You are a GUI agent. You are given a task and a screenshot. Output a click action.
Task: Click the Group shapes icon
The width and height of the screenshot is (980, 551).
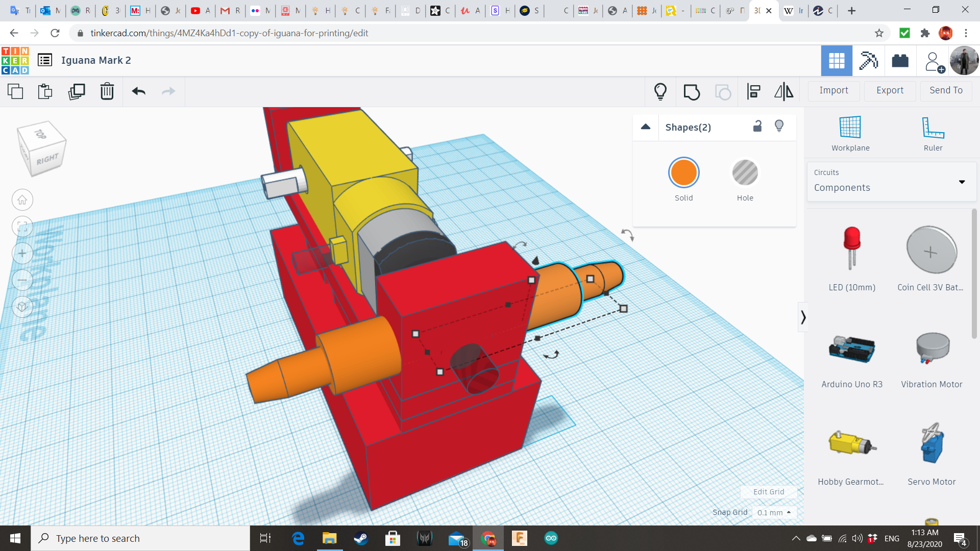(692, 92)
